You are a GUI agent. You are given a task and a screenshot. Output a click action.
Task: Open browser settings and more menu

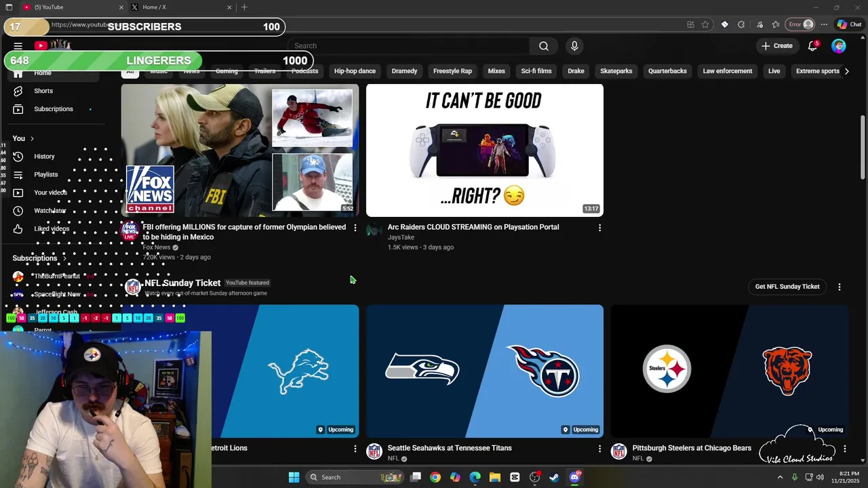824,24
